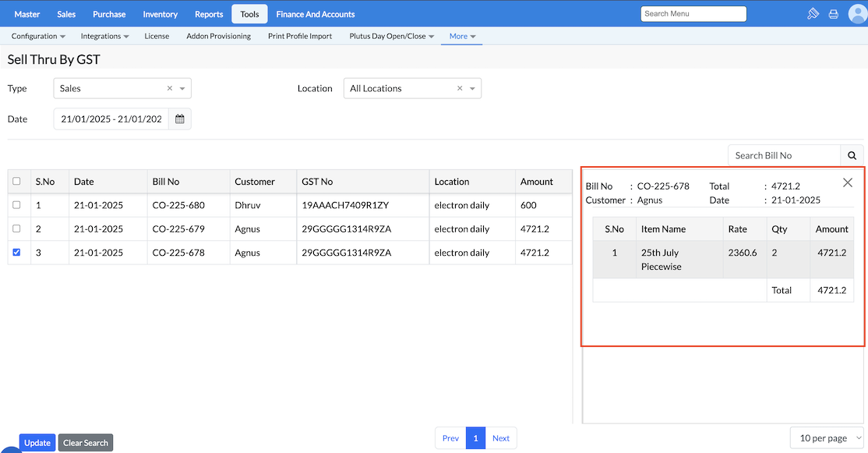
Task: Go to the Next page
Action: click(501, 438)
